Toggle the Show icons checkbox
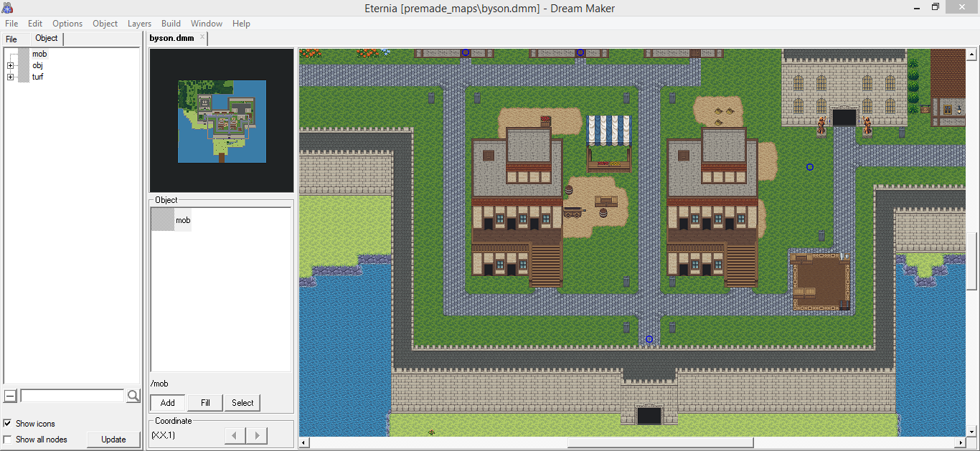The width and height of the screenshot is (980, 451). click(x=7, y=424)
